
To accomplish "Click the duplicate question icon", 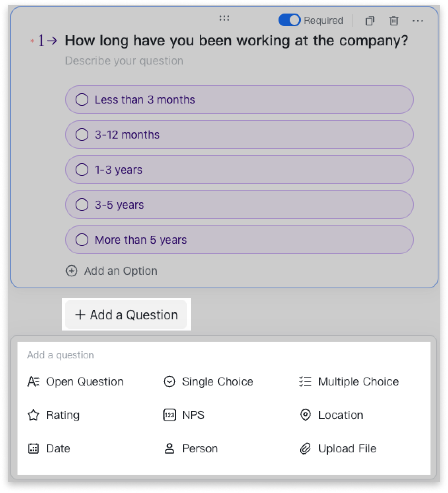I will coord(370,21).
